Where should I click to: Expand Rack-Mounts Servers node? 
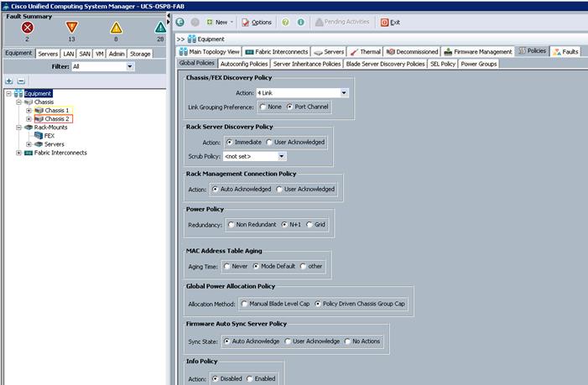pyautogui.click(x=29, y=144)
